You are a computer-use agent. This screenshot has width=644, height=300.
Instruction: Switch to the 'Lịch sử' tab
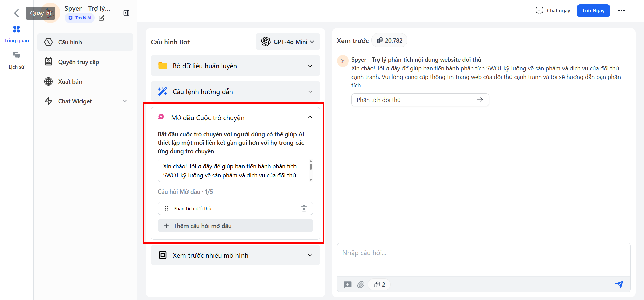[x=16, y=60]
